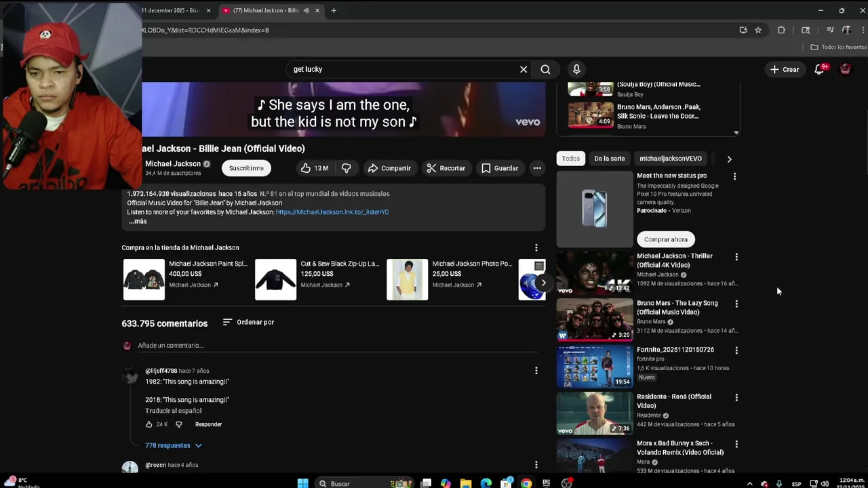
Task: Open options for the Fortnite video
Action: [736, 350]
